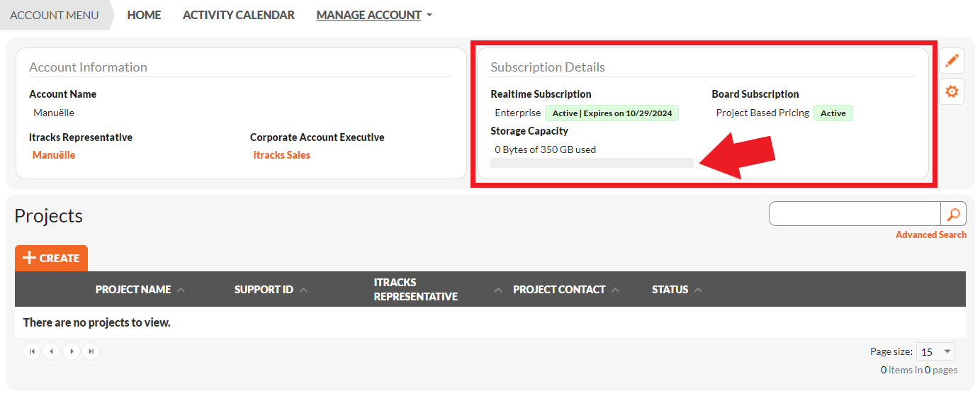Click the Subscription Details heading
Image resolution: width=980 pixels, height=396 pixels.
[x=548, y=67]
